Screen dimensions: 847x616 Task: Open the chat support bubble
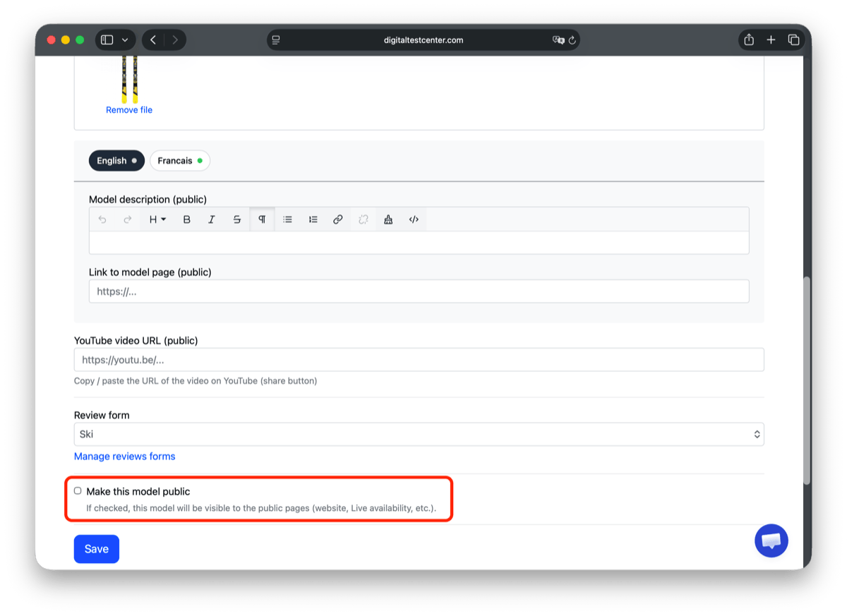(x=771, y=541)
